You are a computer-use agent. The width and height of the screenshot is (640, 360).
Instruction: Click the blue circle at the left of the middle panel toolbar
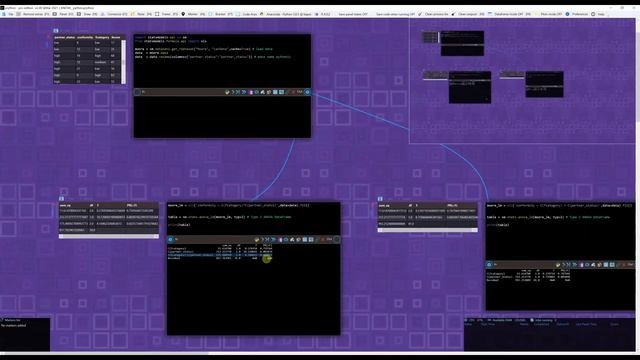tap(171, 240)
